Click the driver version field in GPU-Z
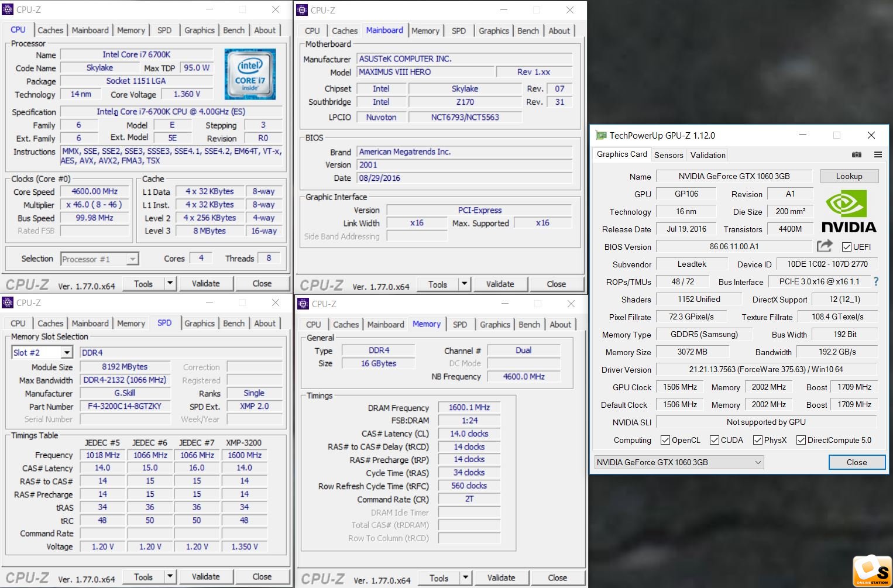The width and height of the screenshot is (893, 588). (767, 369)
